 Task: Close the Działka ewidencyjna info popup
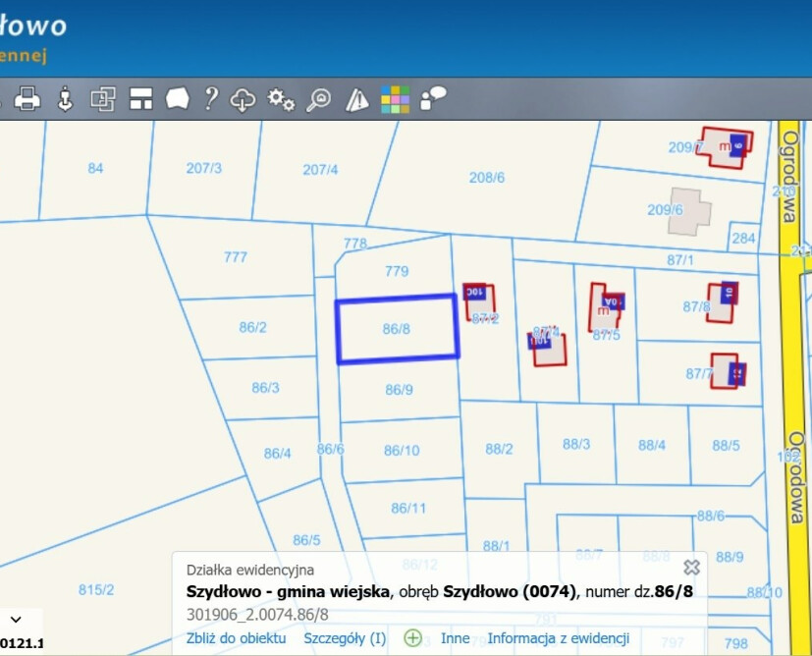click(691, 568)
